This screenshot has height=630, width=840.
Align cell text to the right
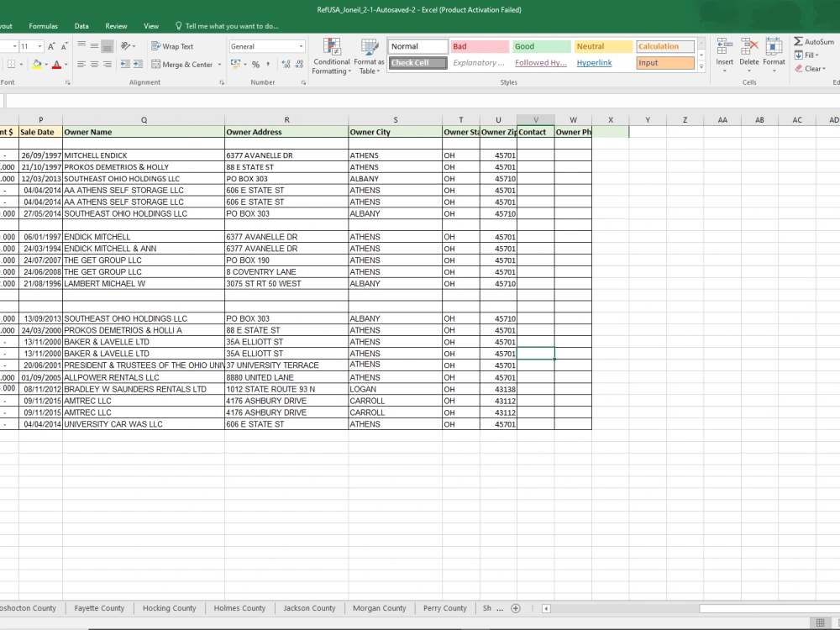tap(108, 65)
